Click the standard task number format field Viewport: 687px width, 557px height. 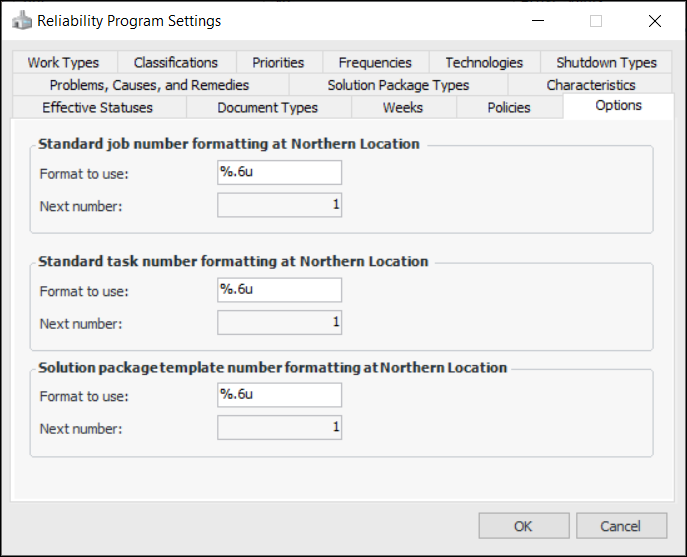tap(280, 290)
